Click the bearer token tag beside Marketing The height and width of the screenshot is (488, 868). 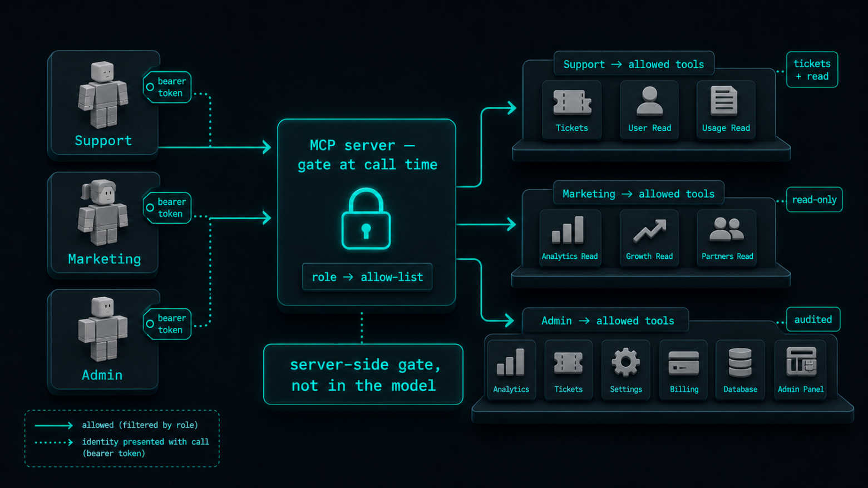point(167,208)
